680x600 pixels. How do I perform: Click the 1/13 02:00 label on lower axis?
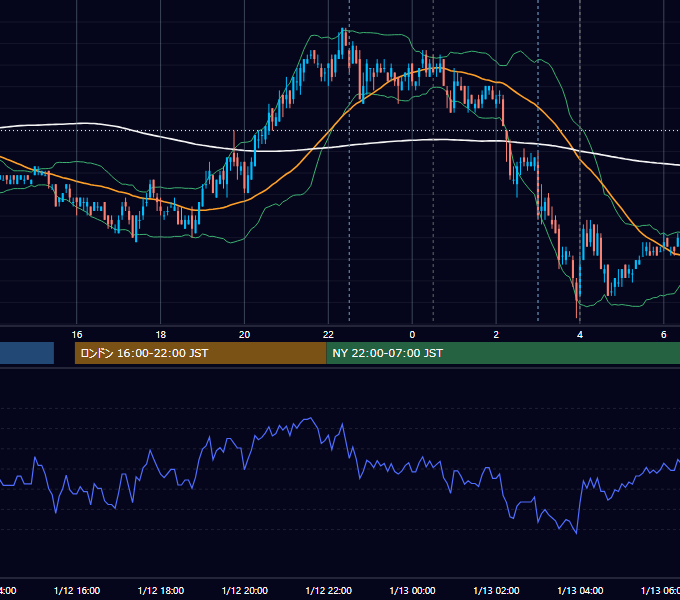(x=496, y=590)
